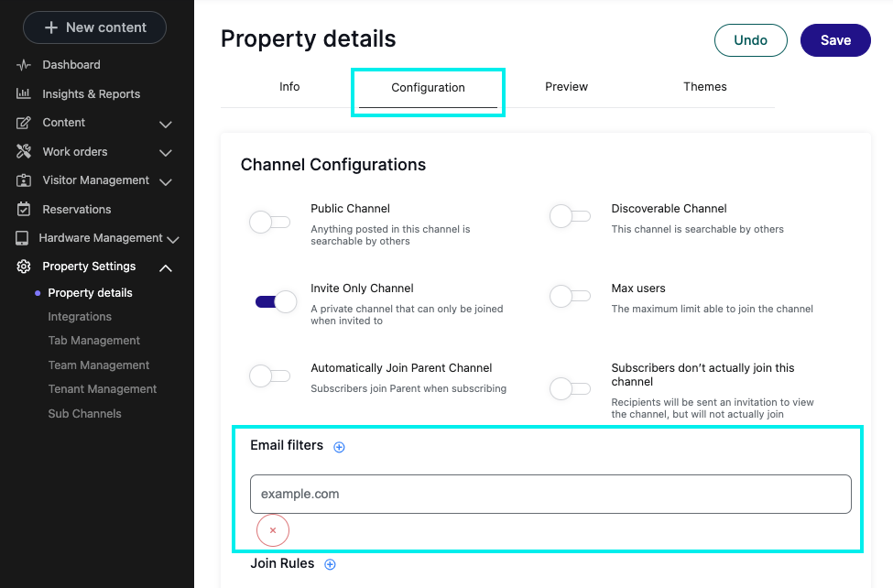
Task: Add an email filter with plus icon
Action: (339, 447)
